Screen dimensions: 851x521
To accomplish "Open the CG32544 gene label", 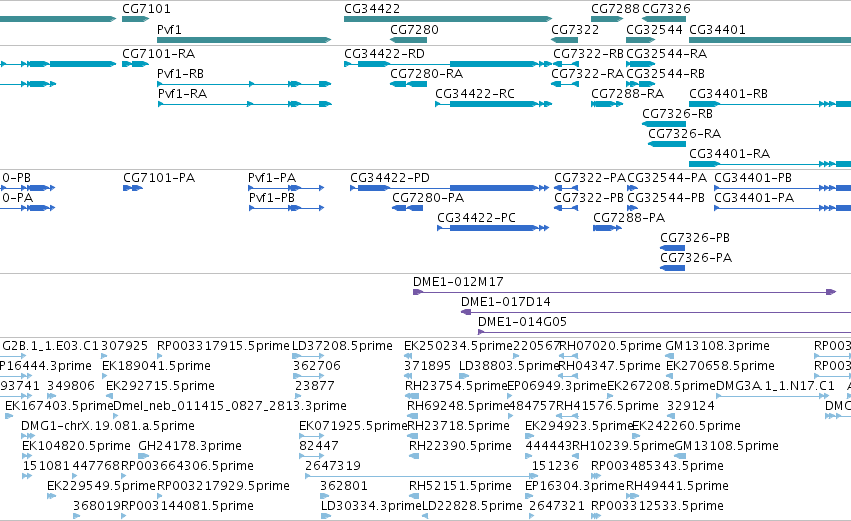I will pyautogui.click(x=654, y=30).
